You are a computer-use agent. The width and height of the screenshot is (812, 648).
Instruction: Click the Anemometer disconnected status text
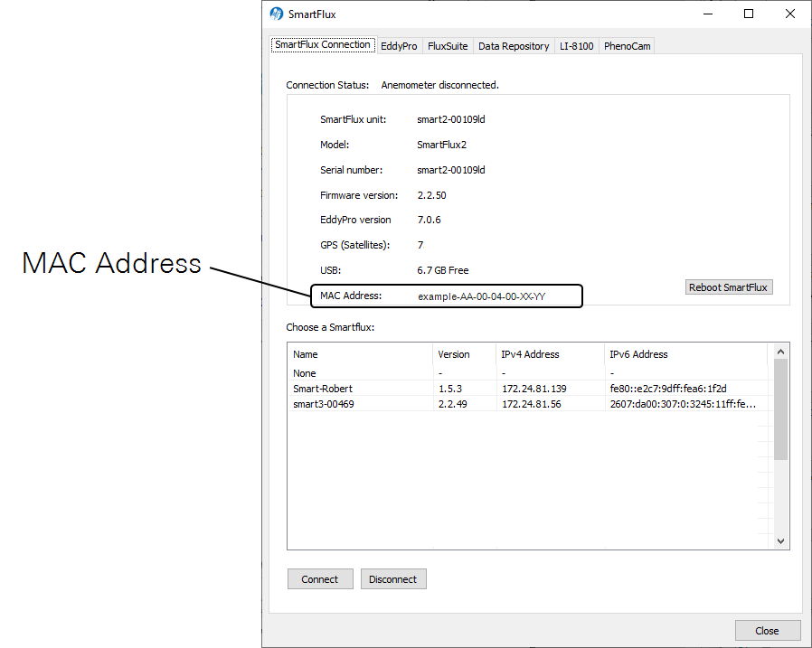440,85
